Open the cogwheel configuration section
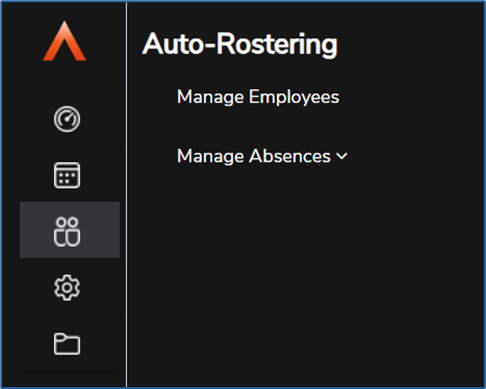This screenshot has width=486, height=389. [67, 288]
